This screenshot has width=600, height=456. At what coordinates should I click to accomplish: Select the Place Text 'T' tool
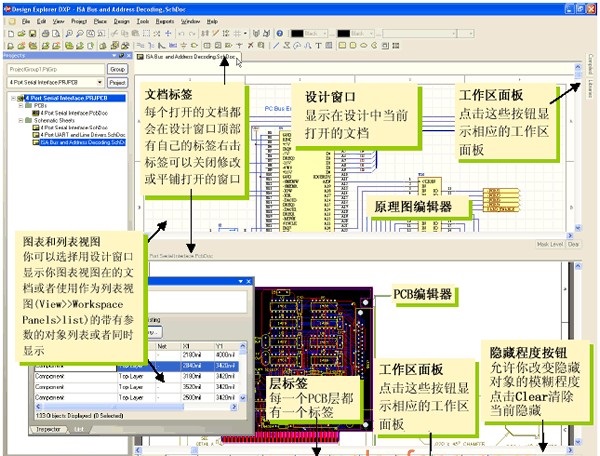(317, 46)
